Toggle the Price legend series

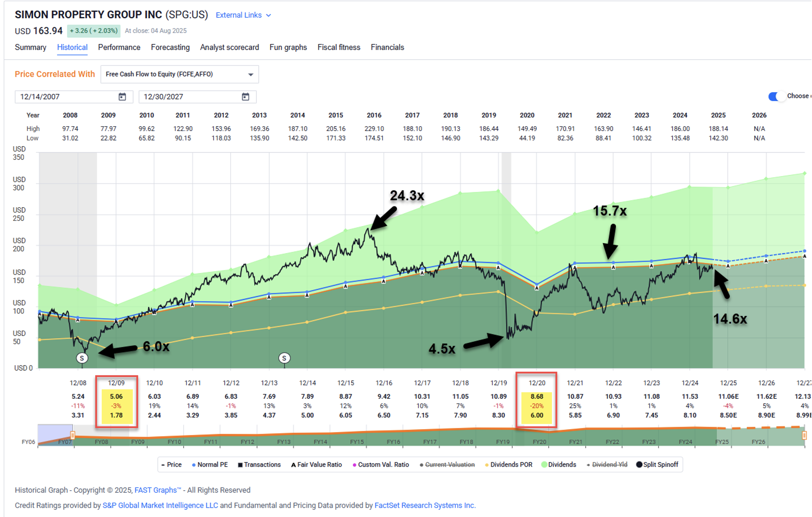click(x=171, y=465)
